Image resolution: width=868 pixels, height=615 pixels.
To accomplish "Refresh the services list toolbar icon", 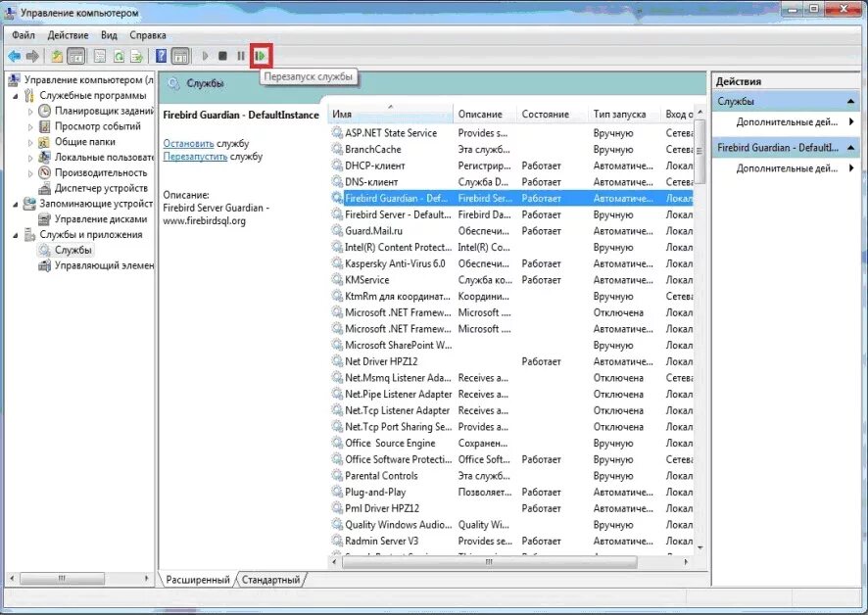I will [x=119, y=56].
